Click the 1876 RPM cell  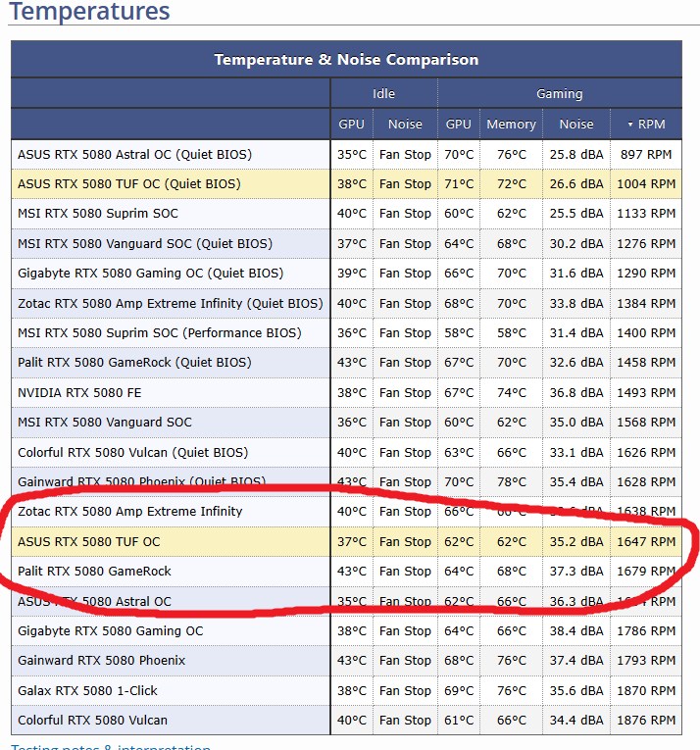point(646,721)
